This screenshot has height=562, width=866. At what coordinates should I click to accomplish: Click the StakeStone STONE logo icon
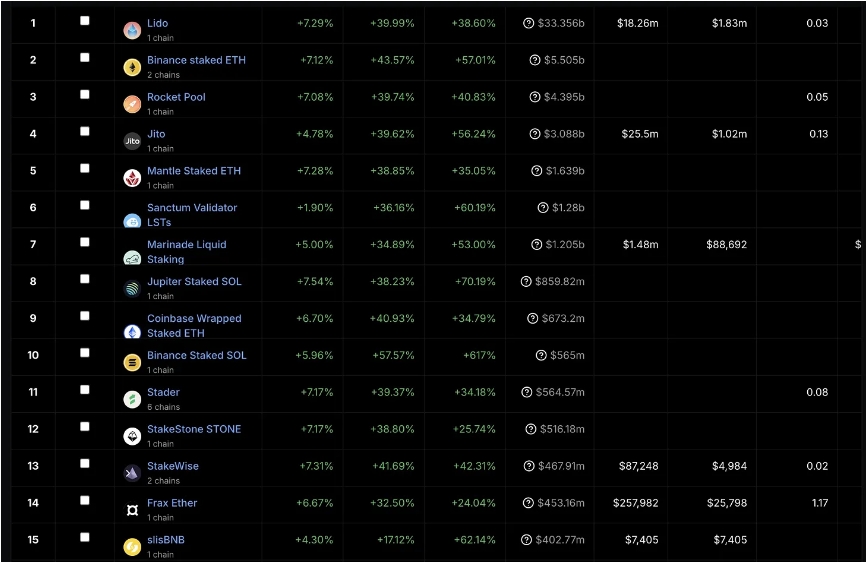tap(132, 437)
